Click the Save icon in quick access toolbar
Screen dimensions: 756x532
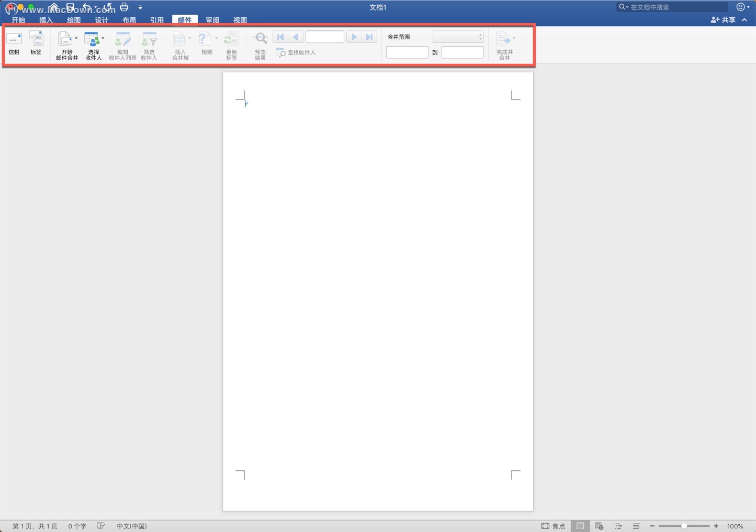pyautogui.click(x=71, y=7)
